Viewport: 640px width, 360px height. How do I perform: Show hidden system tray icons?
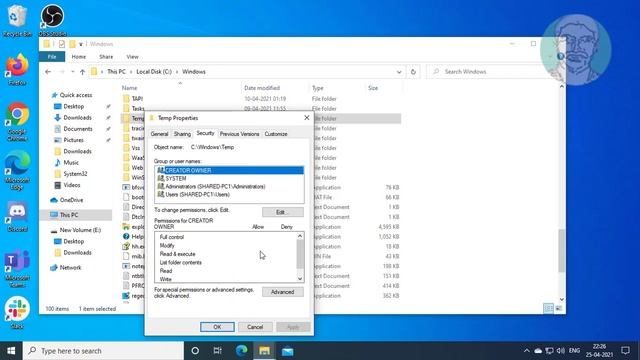click(x=527, y=351)
